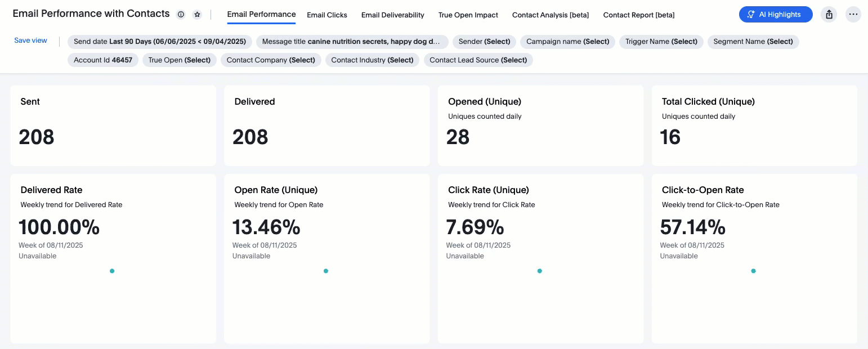868x349 pixels.
Task: Click the Sent value 208
Action: (x=37, y=137)
